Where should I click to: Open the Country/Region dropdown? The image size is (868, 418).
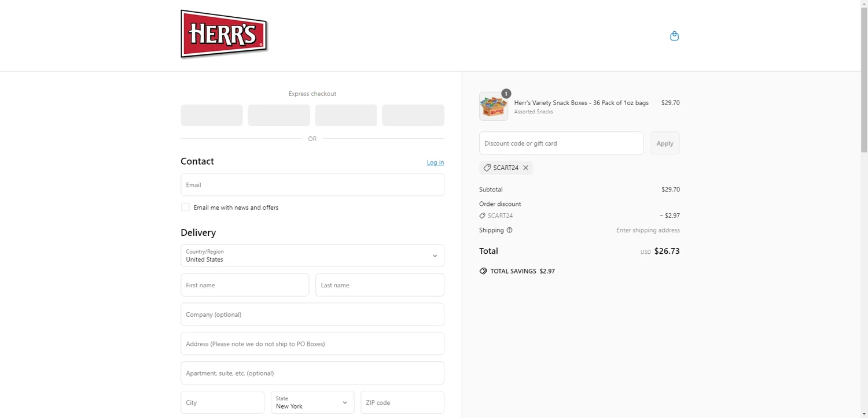click(312, 256)
